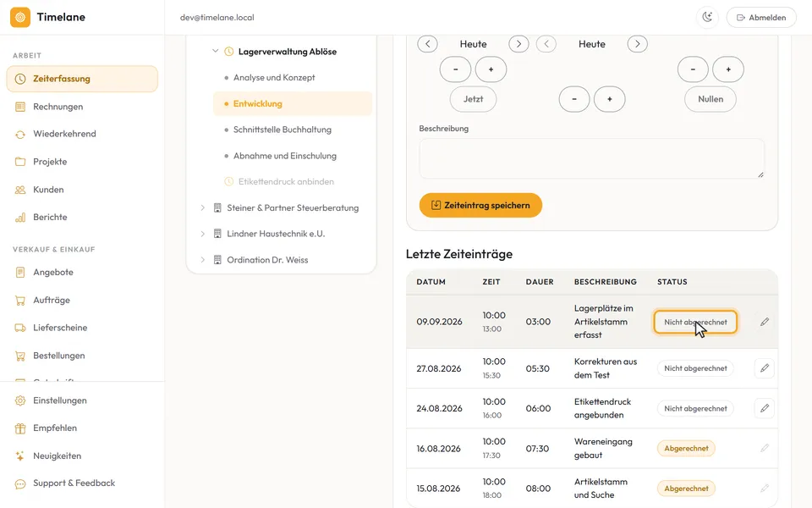Viewport: 812px width, 508px height.
Task: Click the dev@timelane.local account text
Action: 217,18
